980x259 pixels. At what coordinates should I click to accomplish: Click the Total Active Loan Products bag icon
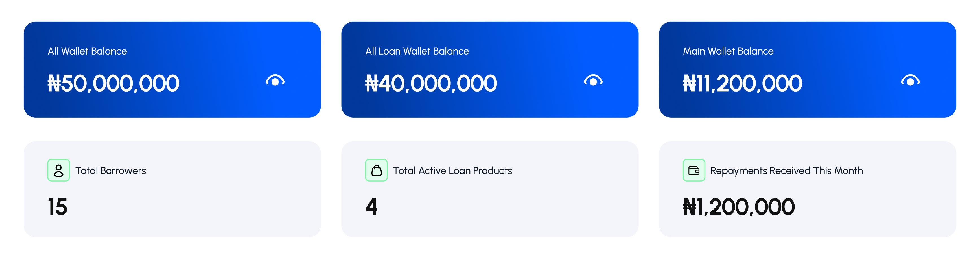[x=376, y=170]
